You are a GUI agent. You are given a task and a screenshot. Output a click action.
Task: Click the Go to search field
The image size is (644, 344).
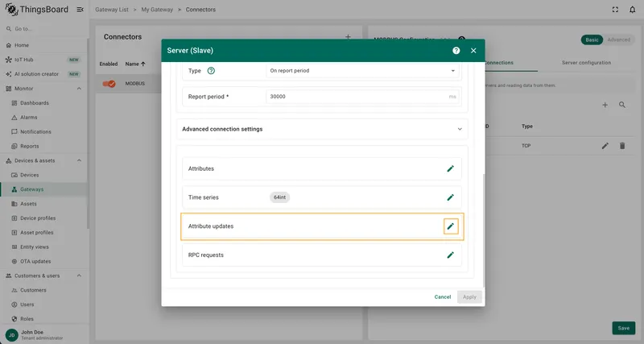coord(44,29)
